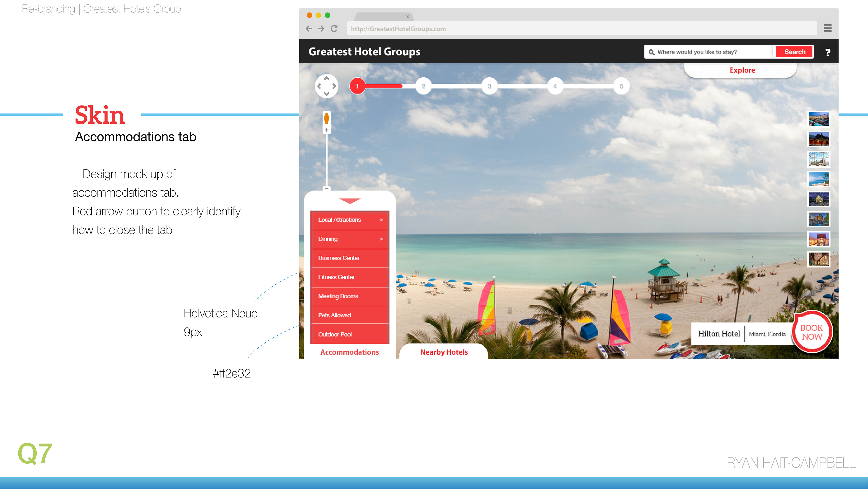This screenshot has height=489, width=868.
Task: Select step 5 in the progress tracker
Action: pos(621,86)
